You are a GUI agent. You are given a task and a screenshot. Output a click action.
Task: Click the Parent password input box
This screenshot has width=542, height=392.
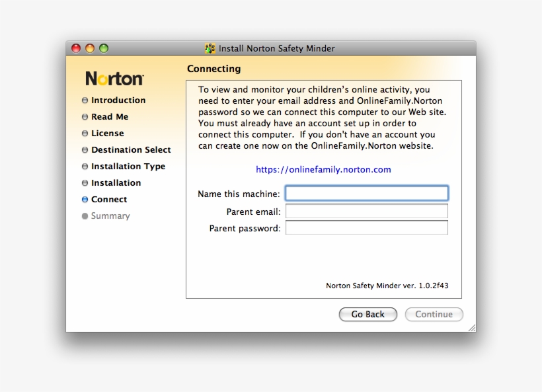pyautogui.click(x=366, y=228)
